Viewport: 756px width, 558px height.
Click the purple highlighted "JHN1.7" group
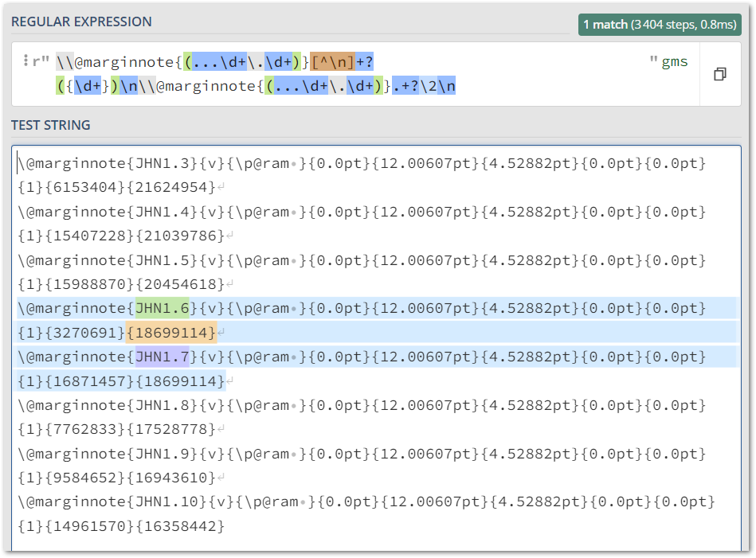tap(162, 356)
